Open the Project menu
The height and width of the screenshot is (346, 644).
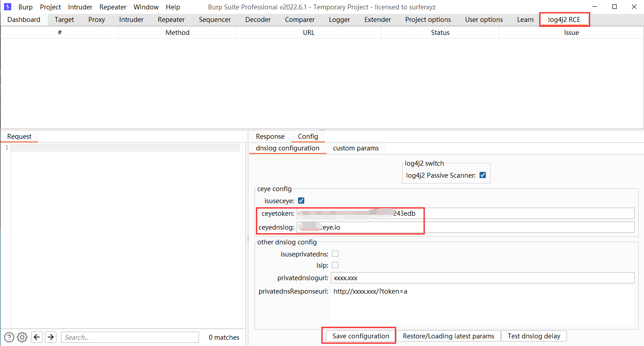[50, 7]
